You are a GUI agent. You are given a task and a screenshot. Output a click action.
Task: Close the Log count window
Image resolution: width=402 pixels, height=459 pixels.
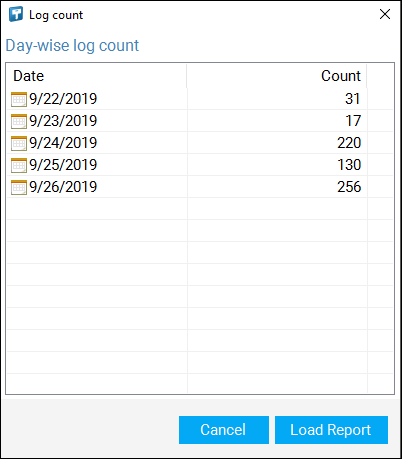point(385,14)
